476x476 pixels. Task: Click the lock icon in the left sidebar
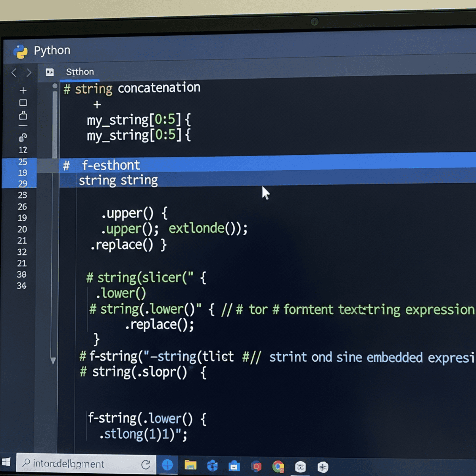23,138
